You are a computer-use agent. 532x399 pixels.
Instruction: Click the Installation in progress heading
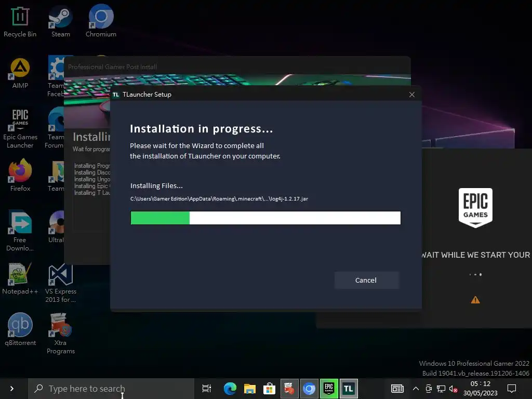(x=201, y=129)
